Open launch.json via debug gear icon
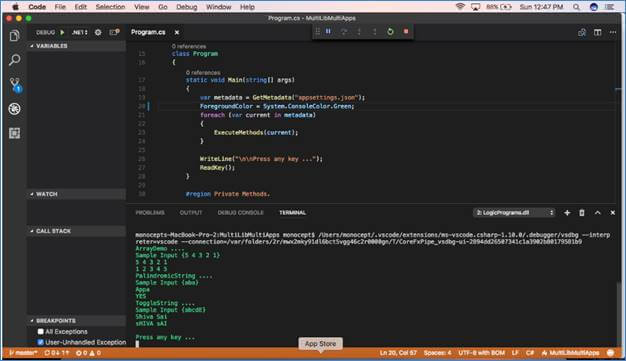The width and height of the screenshot is (626, 361). pyautogui.click(x=98, y=32)
